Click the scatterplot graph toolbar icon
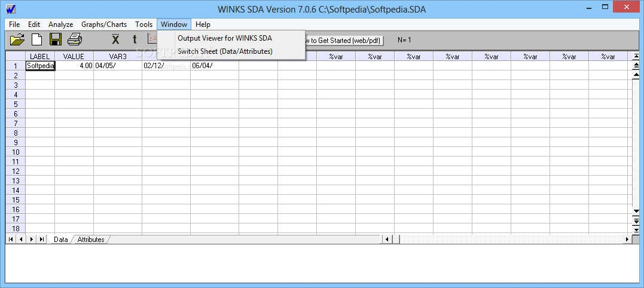The width and height of the screenshot is (644, 288). [x=152, y=39]
